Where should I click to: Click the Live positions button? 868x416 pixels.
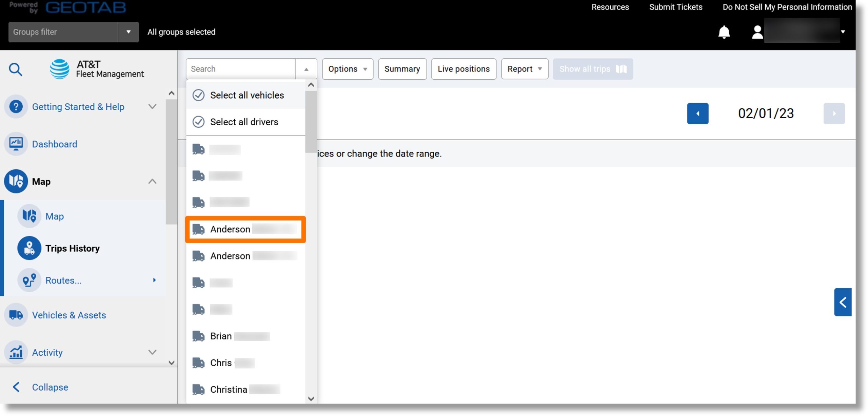(x=463, y=68)
